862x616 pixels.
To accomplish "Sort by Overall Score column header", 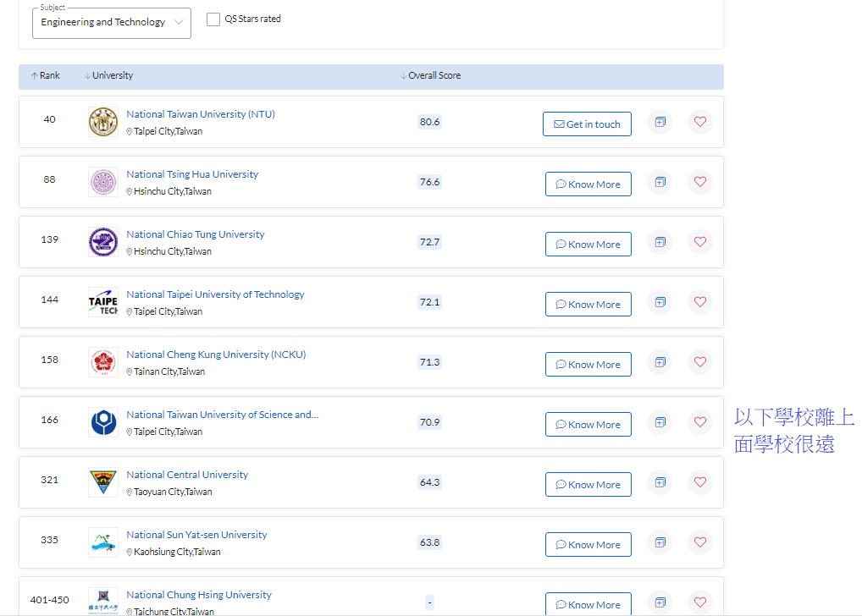I will tap(430, 76).
